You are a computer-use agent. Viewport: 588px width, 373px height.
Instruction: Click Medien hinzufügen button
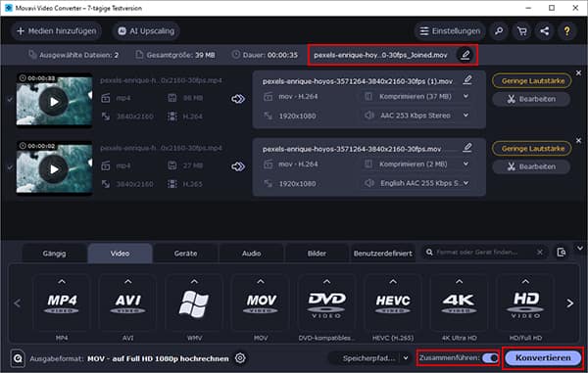coord(56,31)
